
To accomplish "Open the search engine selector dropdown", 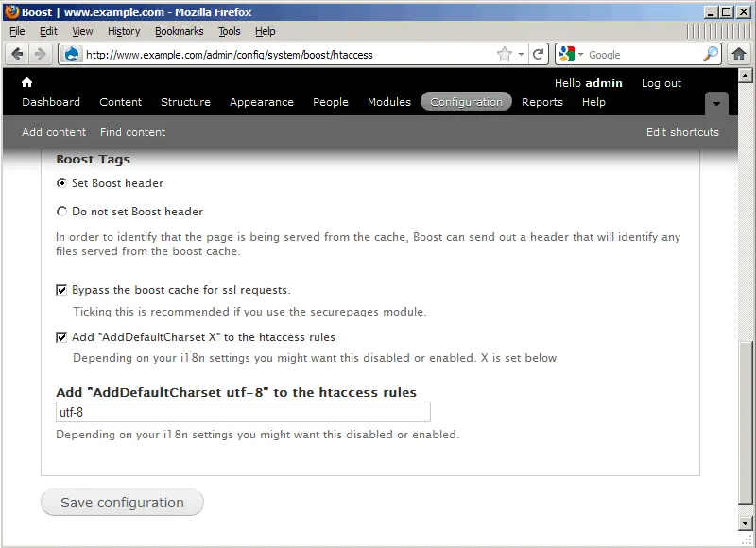I will point(580,55).
